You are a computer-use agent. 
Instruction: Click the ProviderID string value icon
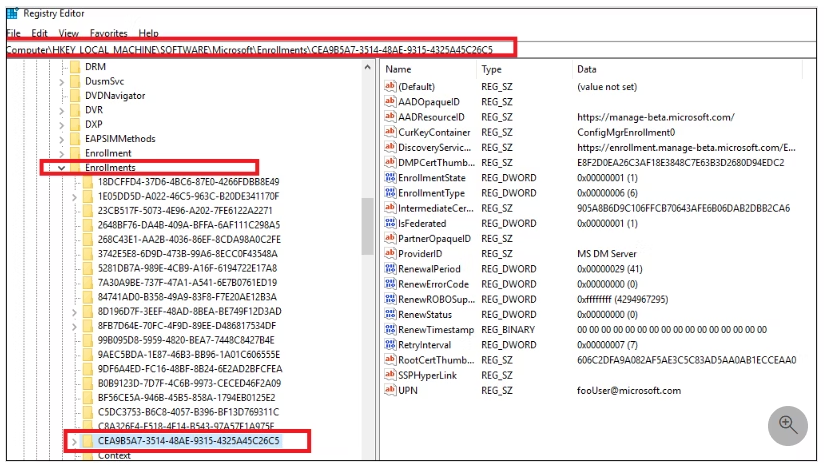[x=390, y=253]
